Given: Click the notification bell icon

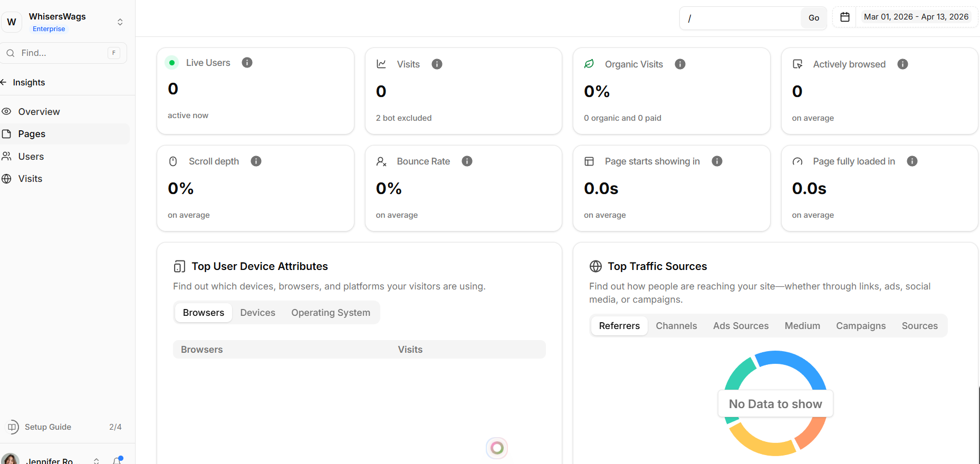Looking at the screenshot, I should tap(117, 460).
